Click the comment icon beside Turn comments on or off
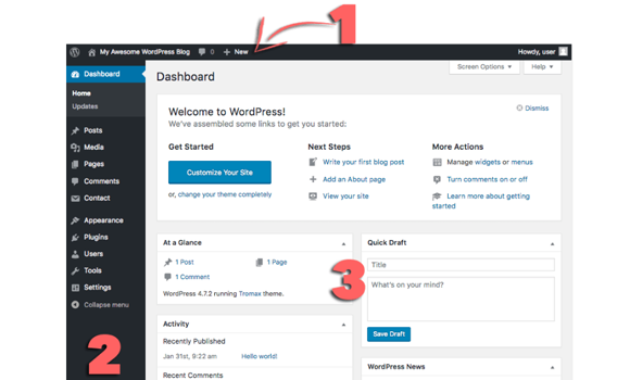 pos(437,179)
